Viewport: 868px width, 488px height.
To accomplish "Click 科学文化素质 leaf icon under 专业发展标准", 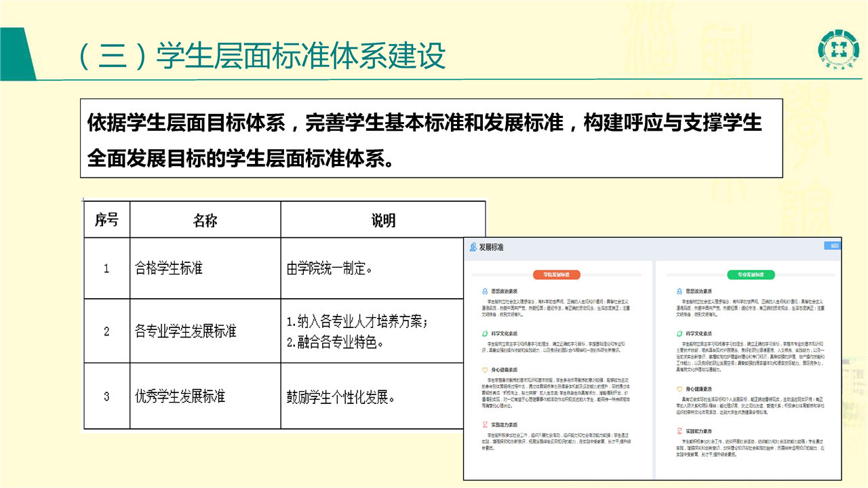I will click(679, 333).
